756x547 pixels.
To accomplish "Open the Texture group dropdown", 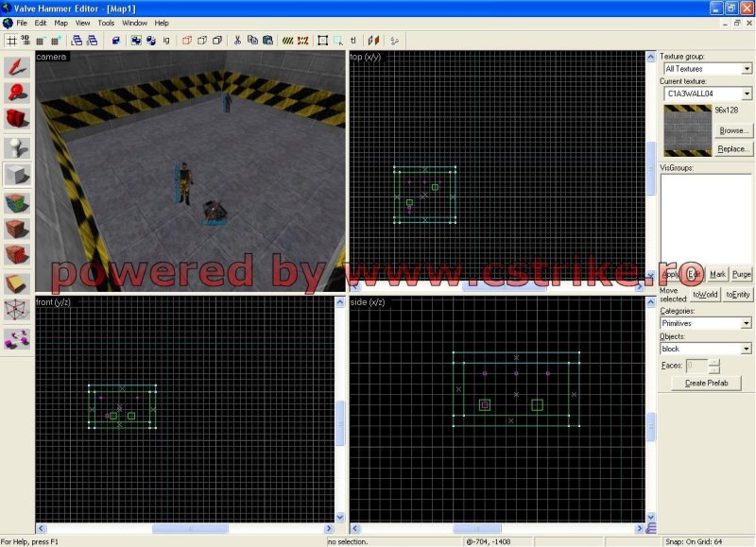I will pos(705,69).
